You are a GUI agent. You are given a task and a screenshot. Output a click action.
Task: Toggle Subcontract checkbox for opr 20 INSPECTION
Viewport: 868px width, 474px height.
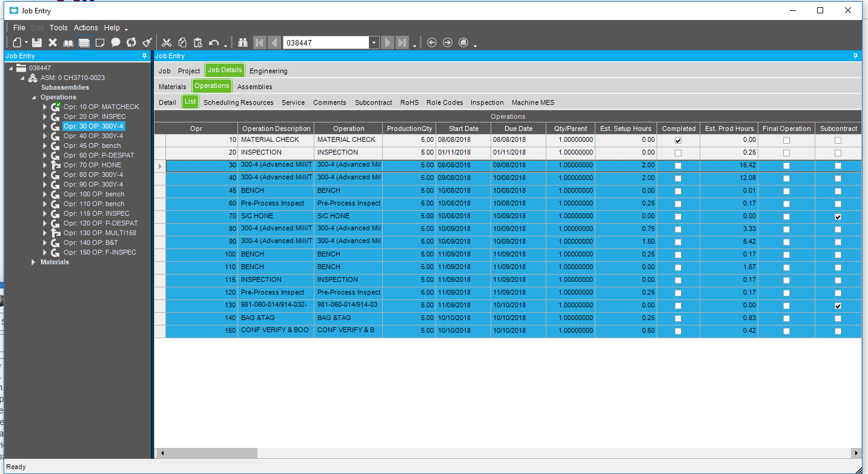click(838, 153)
